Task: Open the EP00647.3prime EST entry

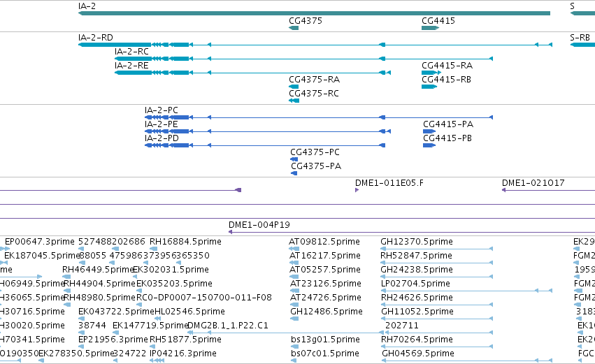Action: click(40, 242)
